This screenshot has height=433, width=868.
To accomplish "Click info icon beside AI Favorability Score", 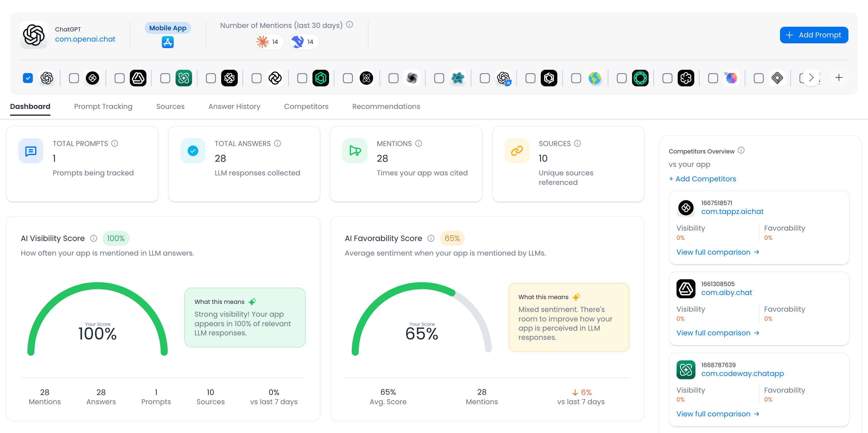I will [x=431, y=238].
